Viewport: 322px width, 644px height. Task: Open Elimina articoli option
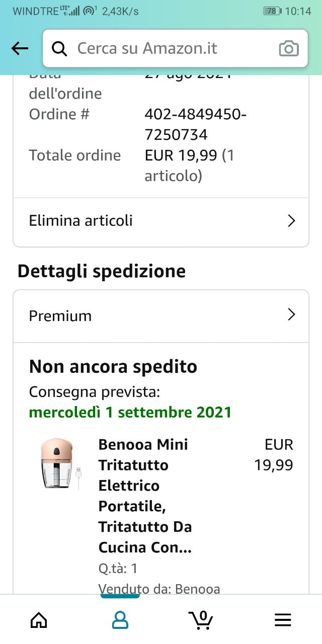tap(81, 221)
